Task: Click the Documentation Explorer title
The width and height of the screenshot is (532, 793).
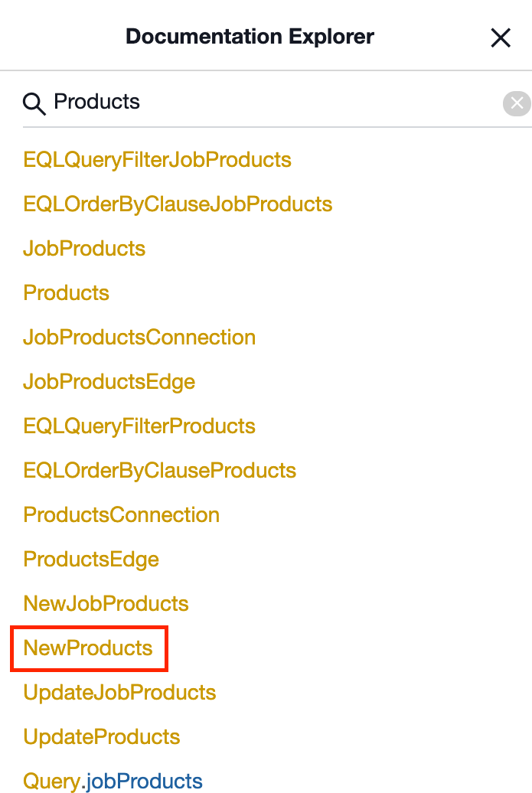Action: [250, 36]
